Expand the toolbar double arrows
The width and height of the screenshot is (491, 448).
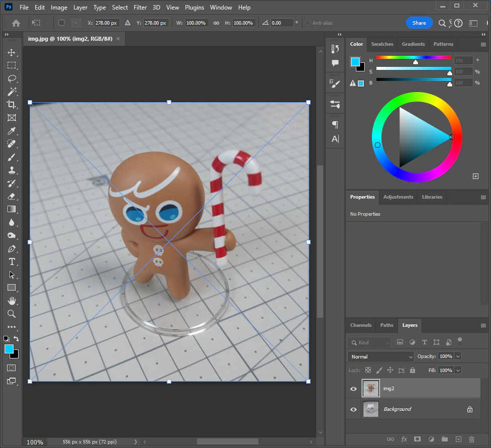pyautogui.click(x=7, y=34)
